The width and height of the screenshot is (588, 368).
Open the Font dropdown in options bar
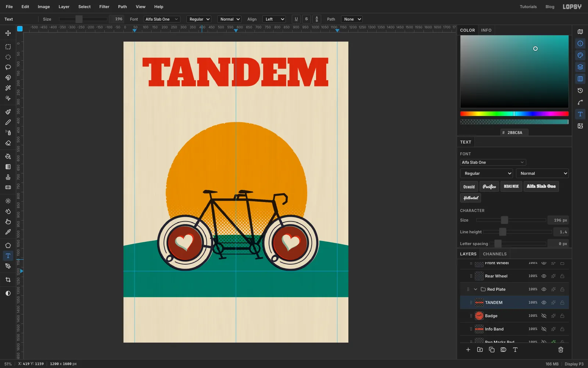coord(162,19)
